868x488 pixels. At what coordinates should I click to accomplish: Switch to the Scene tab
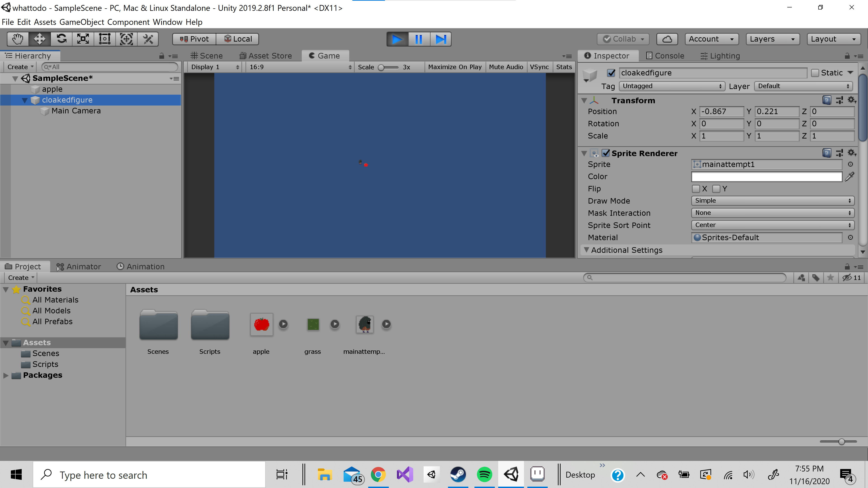[x=207, y=56]
